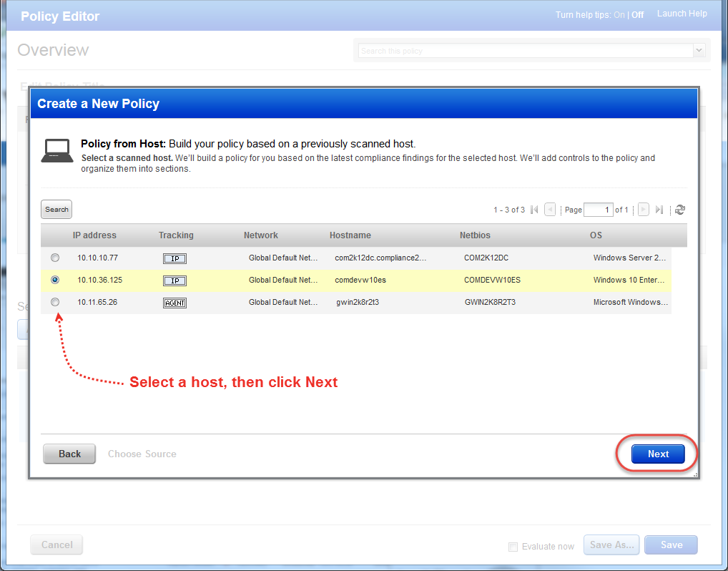
Task: Click inside the Page number input field
Action: tap(599, 209)
